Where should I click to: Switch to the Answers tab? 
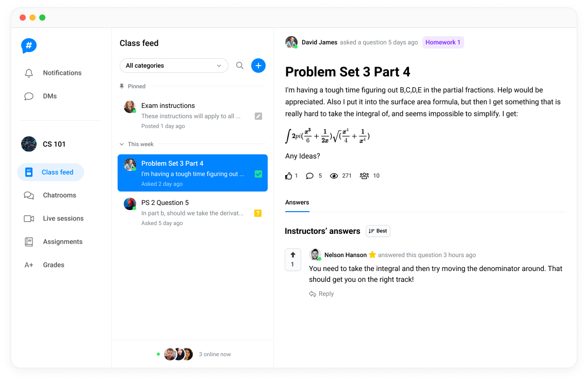coord(297,203)
